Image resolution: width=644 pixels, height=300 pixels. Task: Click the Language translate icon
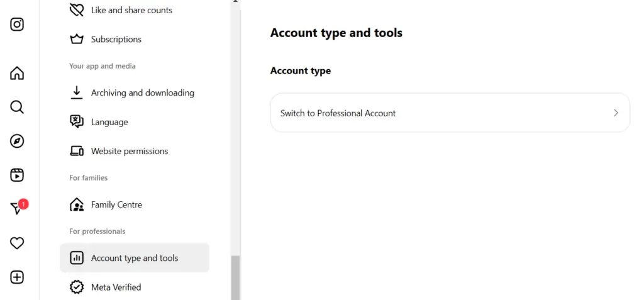click(77, 122)
